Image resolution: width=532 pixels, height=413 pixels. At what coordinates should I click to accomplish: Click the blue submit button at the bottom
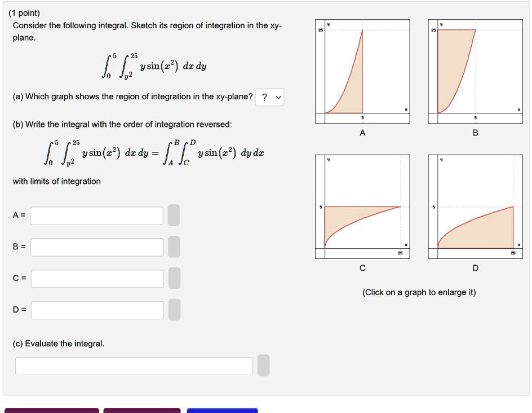(222, 410)
